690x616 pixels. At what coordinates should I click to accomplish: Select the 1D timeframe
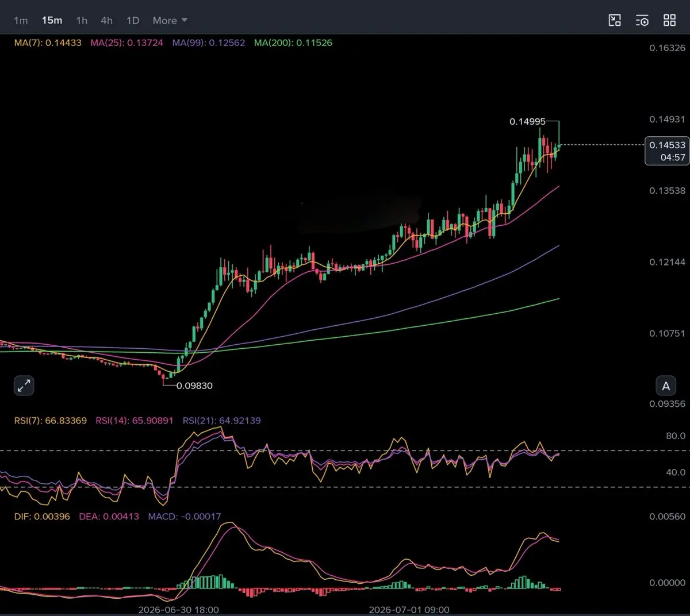click(x=133, y=21)
